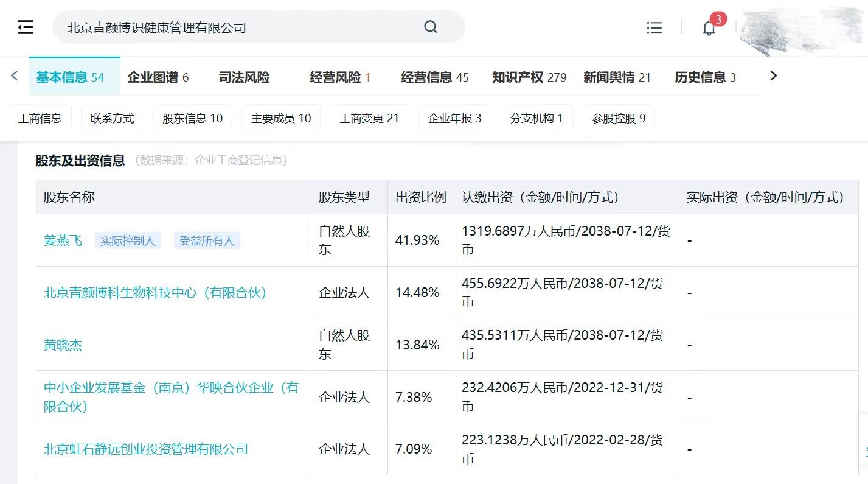Open 北京青颜博科生物科技中心 link
868x484 pixels.
[155, 293]
